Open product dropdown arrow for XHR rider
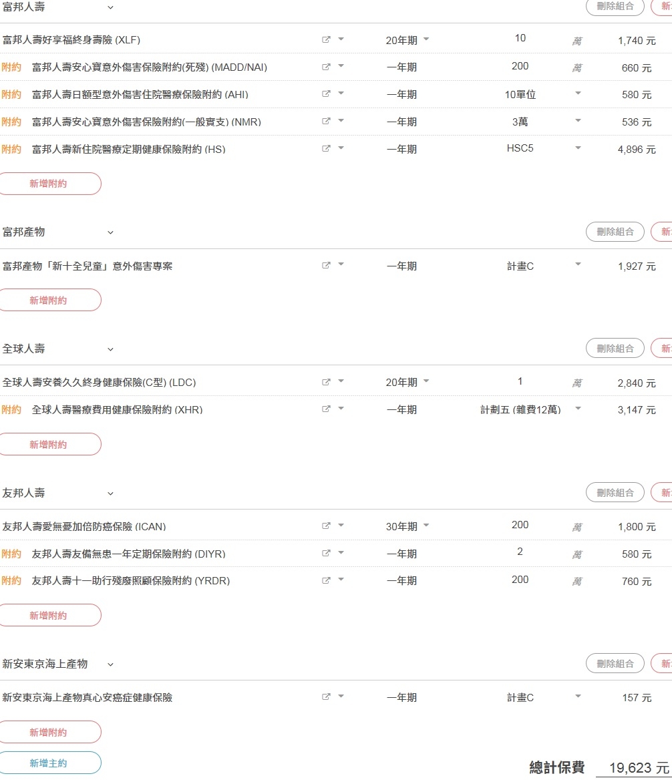 341,408
